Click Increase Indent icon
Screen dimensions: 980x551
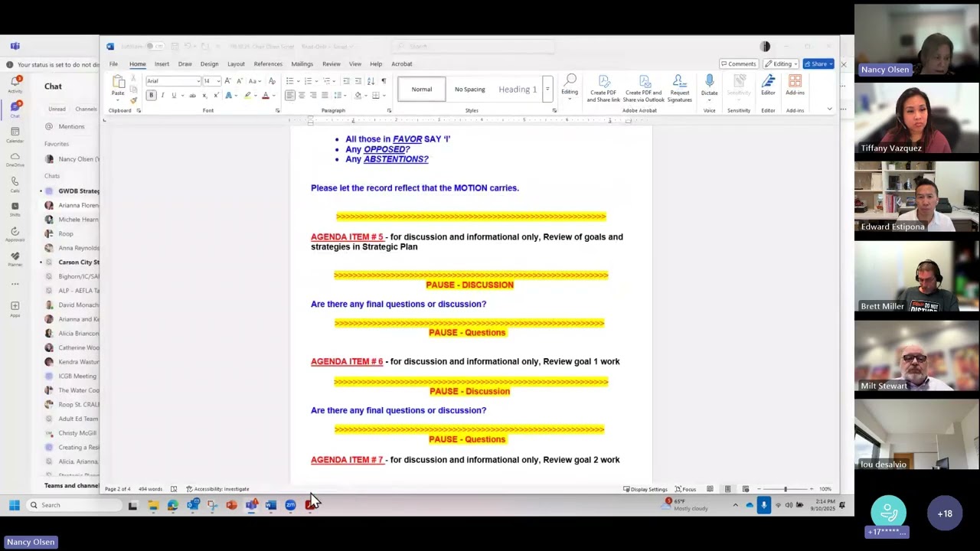(358, 81)
